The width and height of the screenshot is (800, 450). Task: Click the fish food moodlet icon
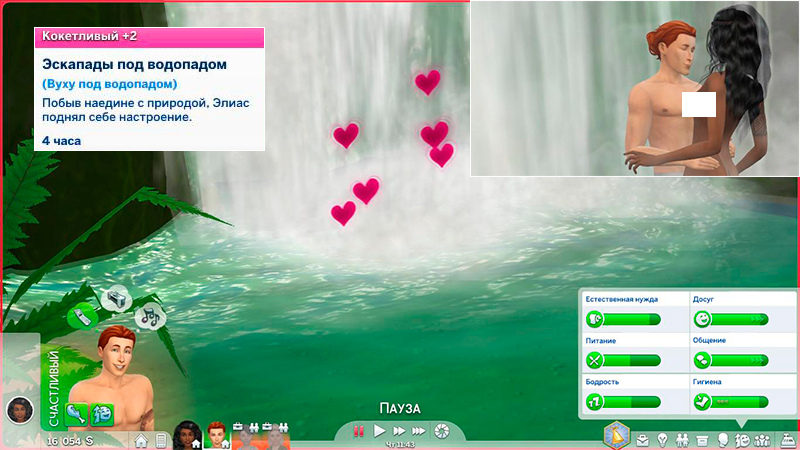[76, 414]
